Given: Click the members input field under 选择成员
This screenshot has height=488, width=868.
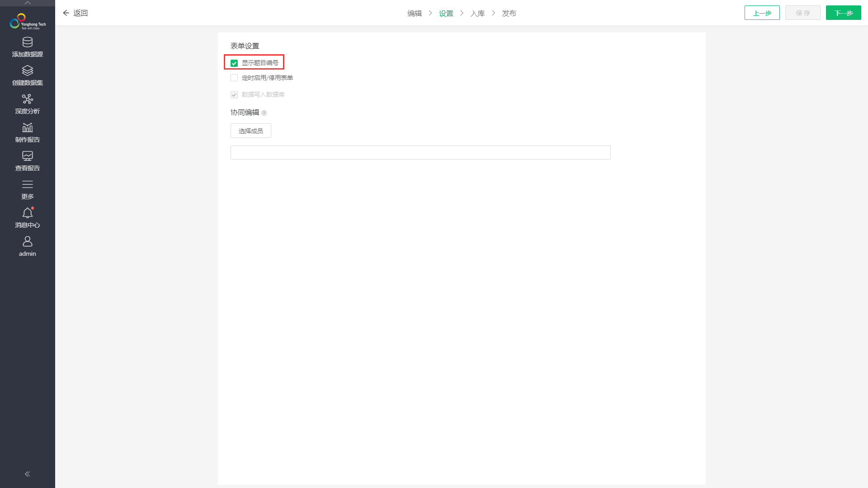Looking at the screenshot, I should [420, 152].
